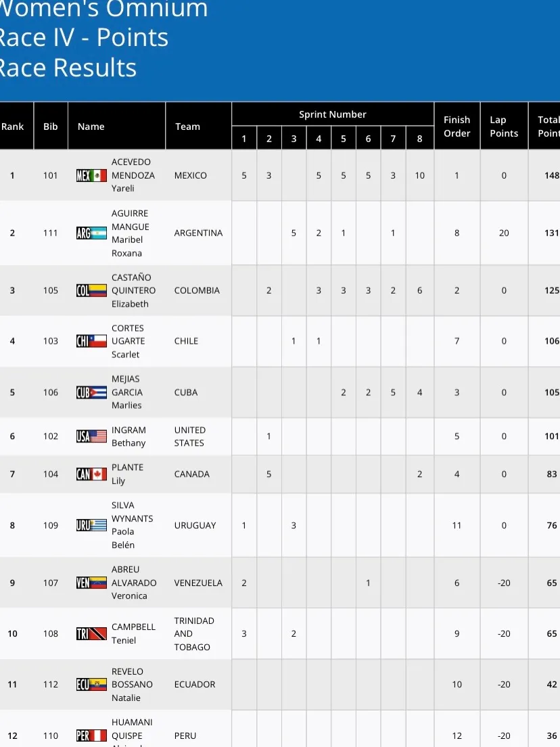Viewport: 560px width, 747px height.
Task: Select rider name INGRAM Bethany
Action: 129,436
